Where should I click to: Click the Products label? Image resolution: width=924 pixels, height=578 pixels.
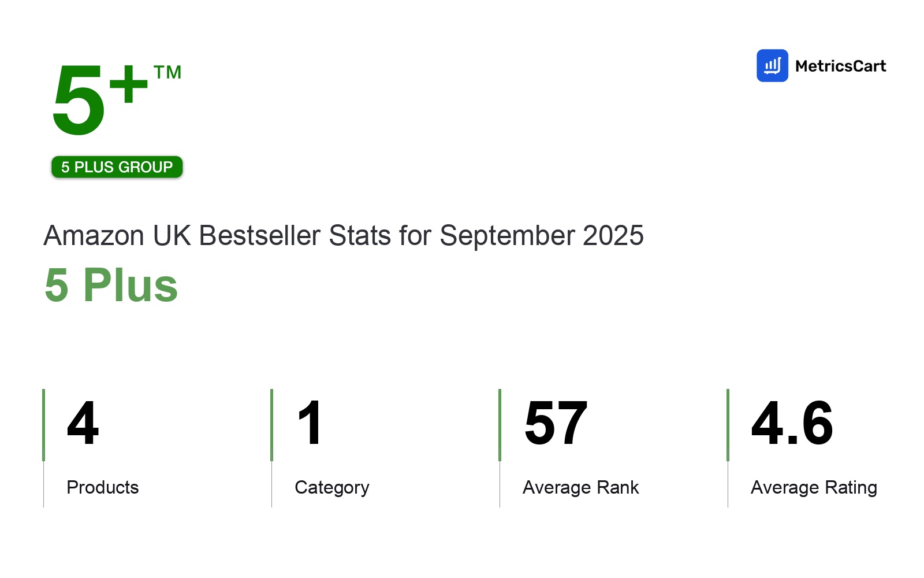[103, 487]
